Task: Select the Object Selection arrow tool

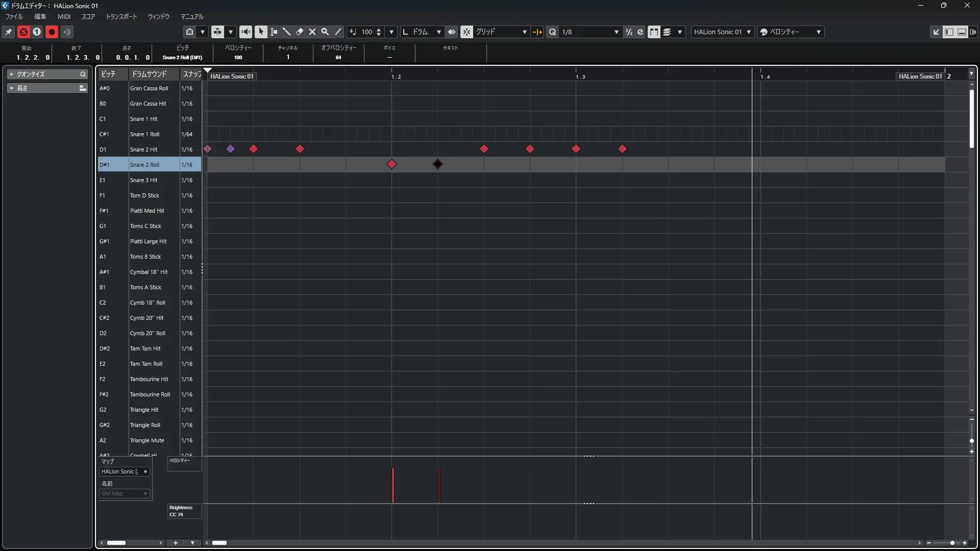Action: [x=261, y=32]
